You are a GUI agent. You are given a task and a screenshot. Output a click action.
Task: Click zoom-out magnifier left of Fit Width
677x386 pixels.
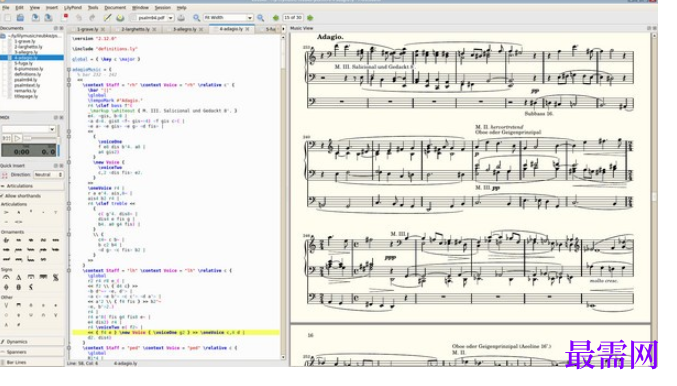(196, 18)
